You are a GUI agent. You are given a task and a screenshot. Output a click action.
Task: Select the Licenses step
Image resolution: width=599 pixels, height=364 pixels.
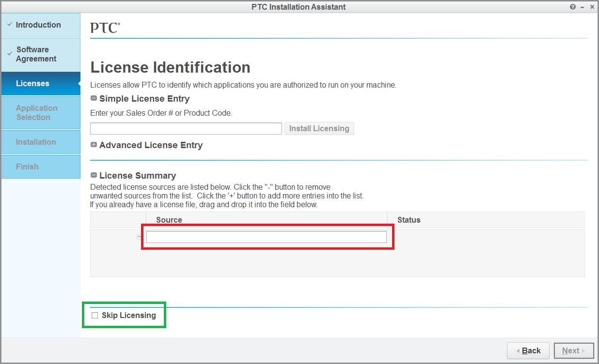click(41, 83)
